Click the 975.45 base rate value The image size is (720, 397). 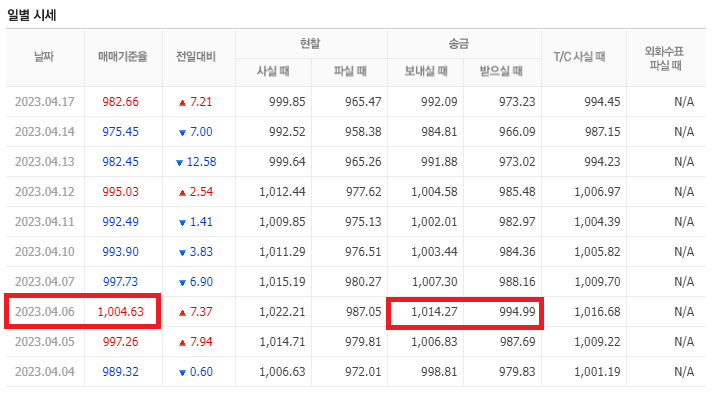120,132
